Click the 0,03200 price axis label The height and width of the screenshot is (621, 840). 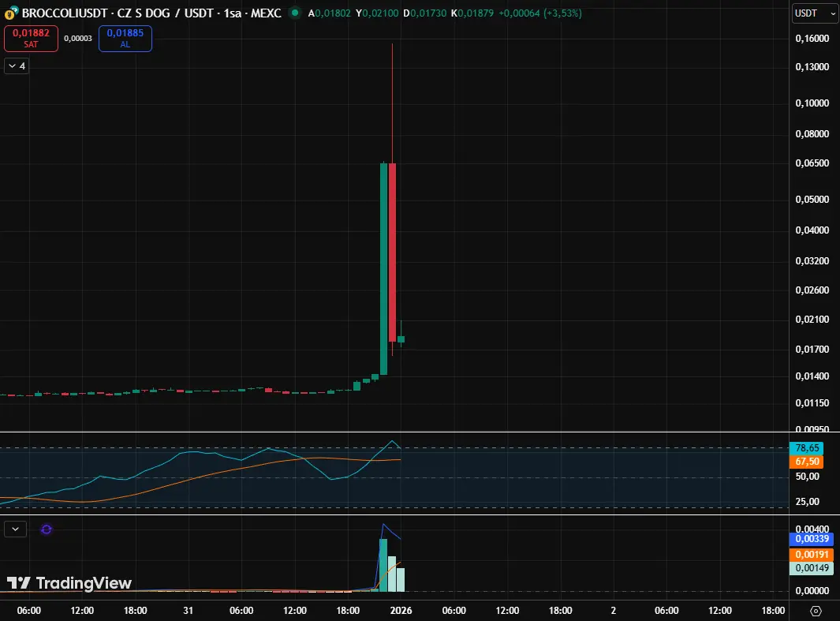click(x=812, y=261)
